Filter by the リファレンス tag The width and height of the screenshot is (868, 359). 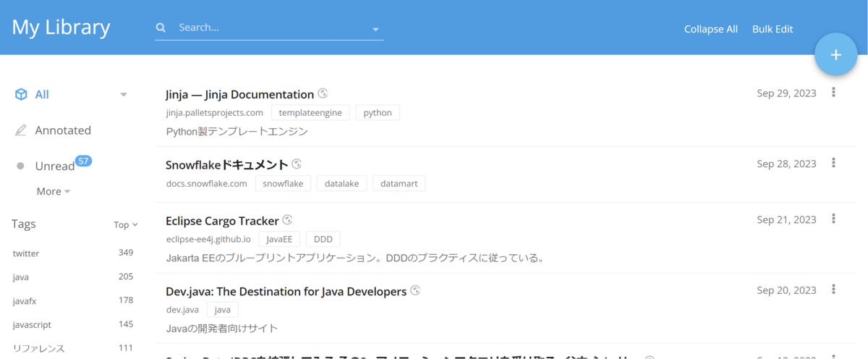39,348
